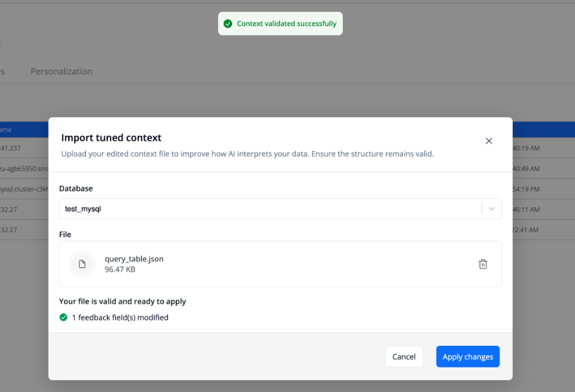Click the upload instructions description text

pos(248,154)
